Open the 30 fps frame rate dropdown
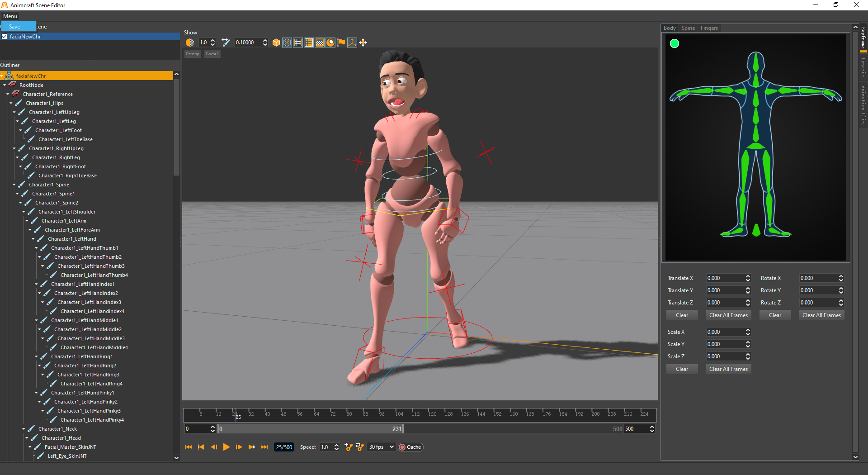Viewport: 868px width, 475px height. coord(381,447)
